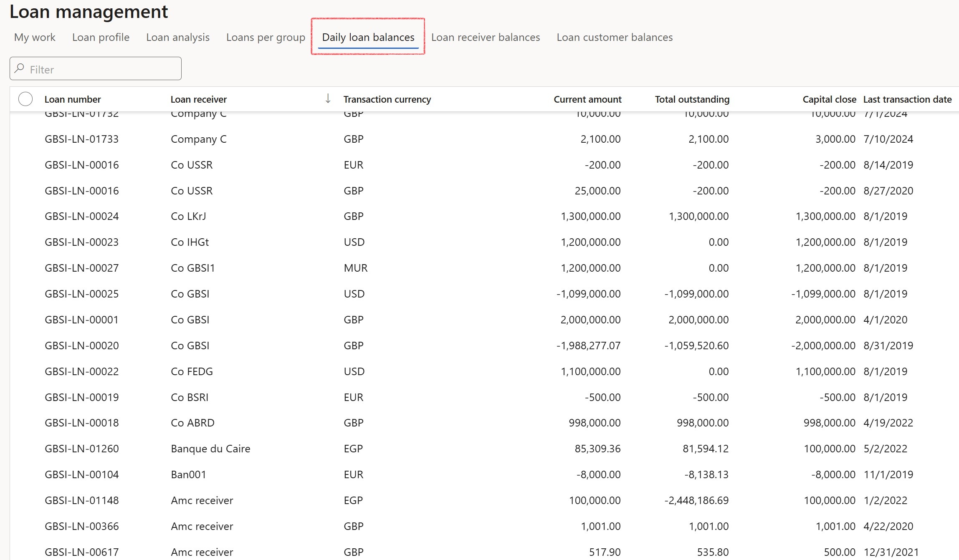Screen dimensions: 959x560
Task: Sort the grid by Total outstanding
Action: (692, 99)
